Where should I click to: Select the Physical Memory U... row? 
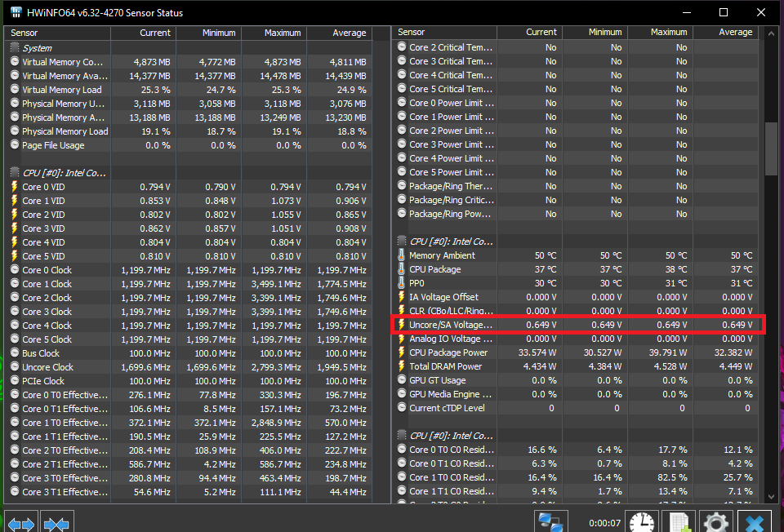(x=189, y=104)
